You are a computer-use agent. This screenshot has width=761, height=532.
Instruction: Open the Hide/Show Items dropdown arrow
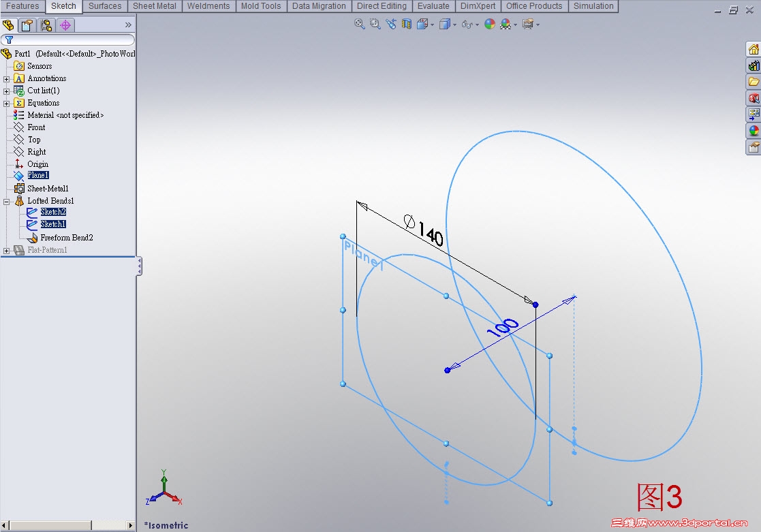(477, 25)
